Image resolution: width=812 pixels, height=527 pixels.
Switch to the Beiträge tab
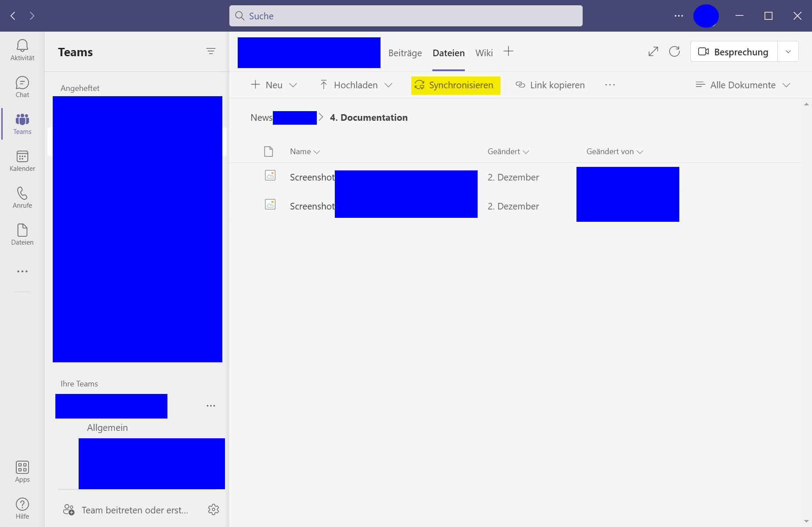tap(405, 53)
